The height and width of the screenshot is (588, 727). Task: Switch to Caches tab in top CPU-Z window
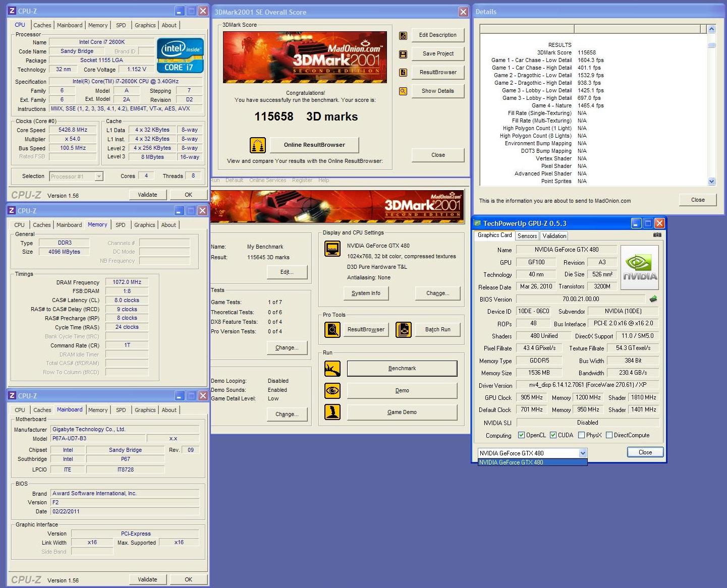coord(42,25)
